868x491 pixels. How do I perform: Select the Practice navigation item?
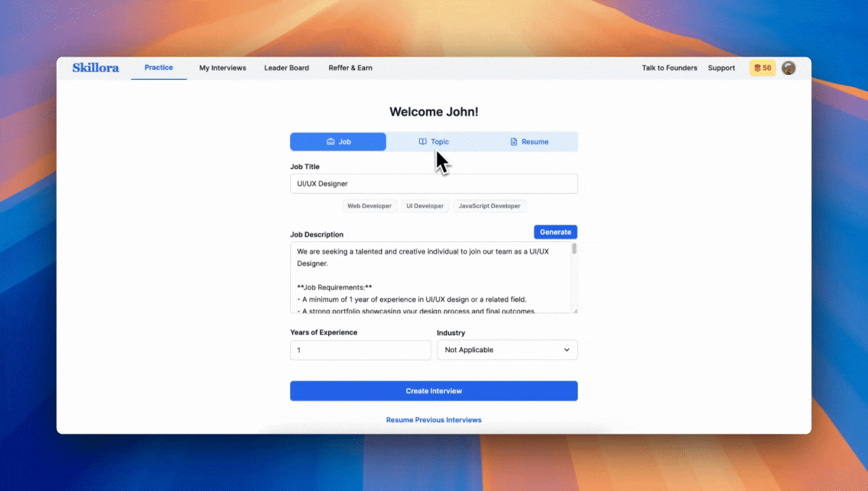(158, 68)
